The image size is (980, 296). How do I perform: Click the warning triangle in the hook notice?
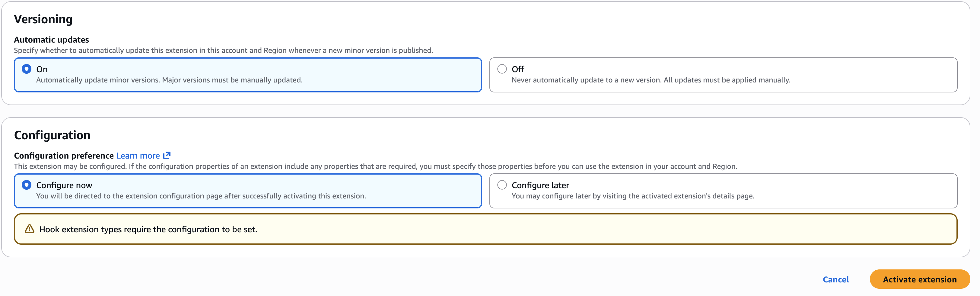(29, 229)
